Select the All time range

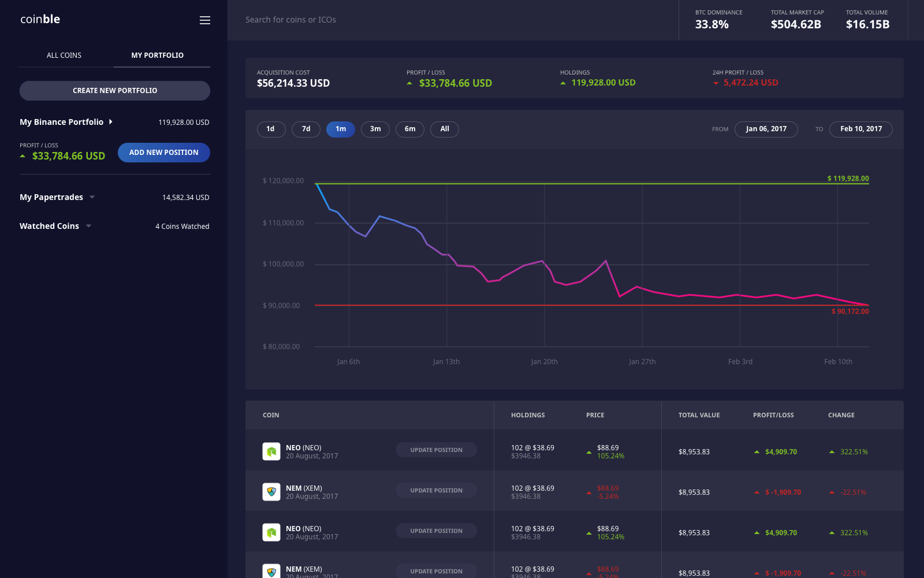click(x=445, y=129)
